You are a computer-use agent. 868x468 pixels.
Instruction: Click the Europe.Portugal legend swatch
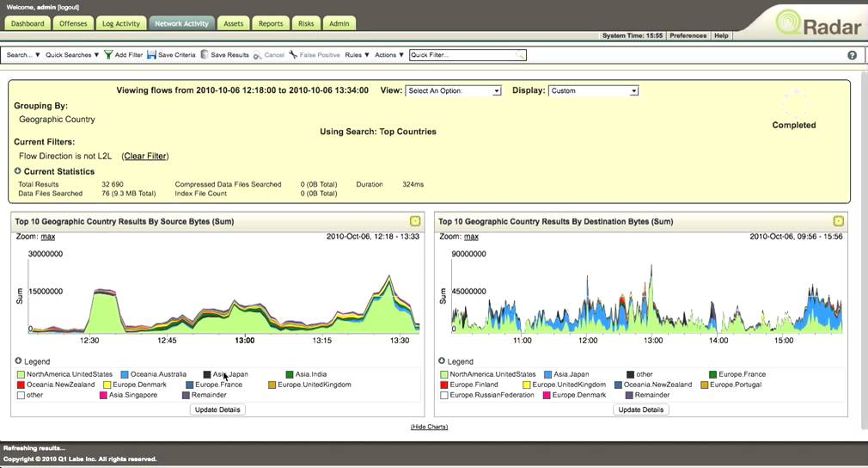point(705,385)
